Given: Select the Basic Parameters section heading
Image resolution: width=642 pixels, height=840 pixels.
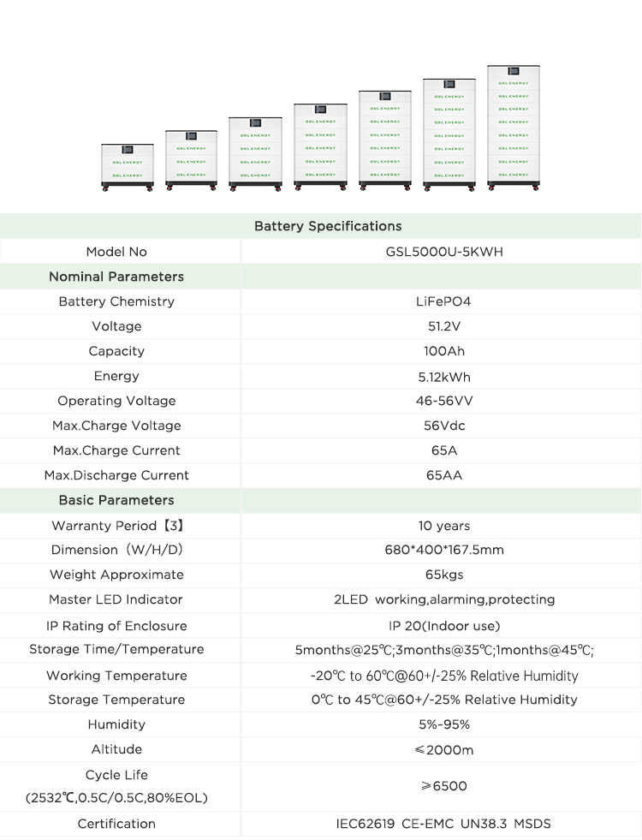Looking at the screenshot, I should (x=116, y=500).
